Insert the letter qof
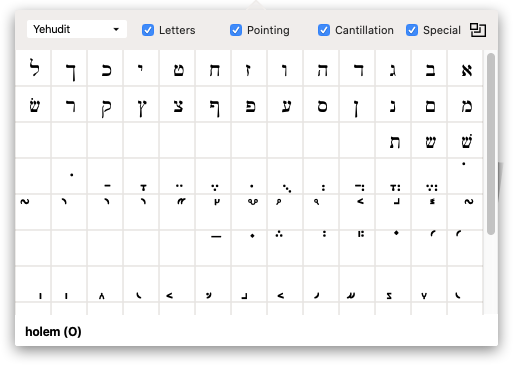 tap(105, 104)
